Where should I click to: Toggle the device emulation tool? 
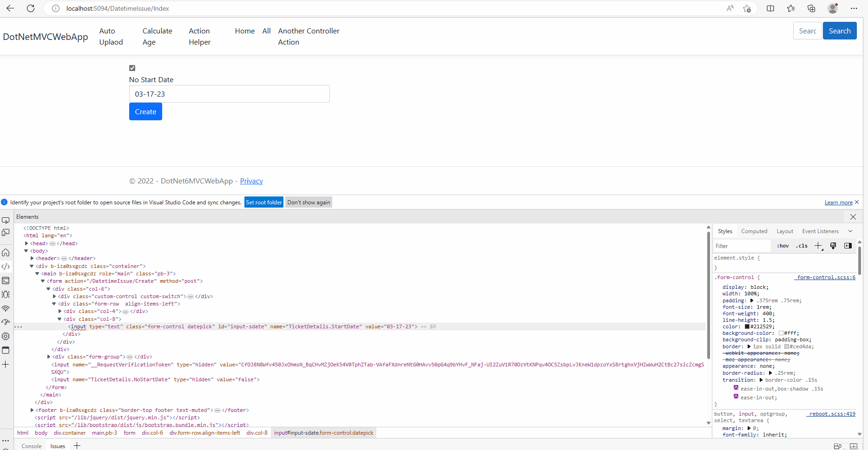(x=6, y=232)
